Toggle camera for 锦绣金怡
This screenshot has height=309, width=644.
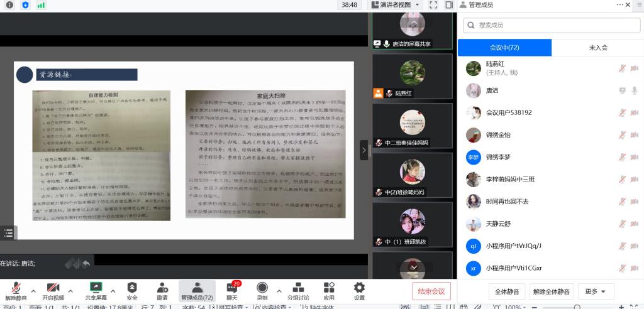pyautogui.click(x=635, y=134)
